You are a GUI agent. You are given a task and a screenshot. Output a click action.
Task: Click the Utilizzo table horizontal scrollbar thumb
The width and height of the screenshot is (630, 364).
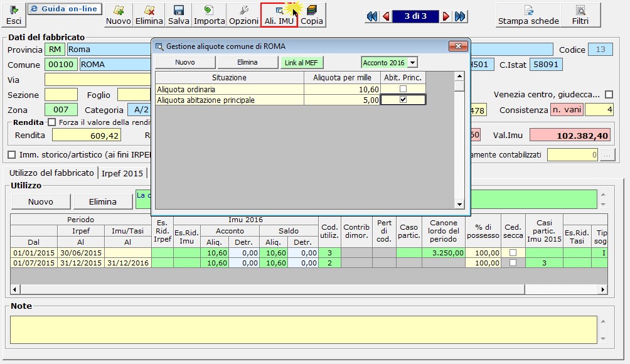point(272,289)
